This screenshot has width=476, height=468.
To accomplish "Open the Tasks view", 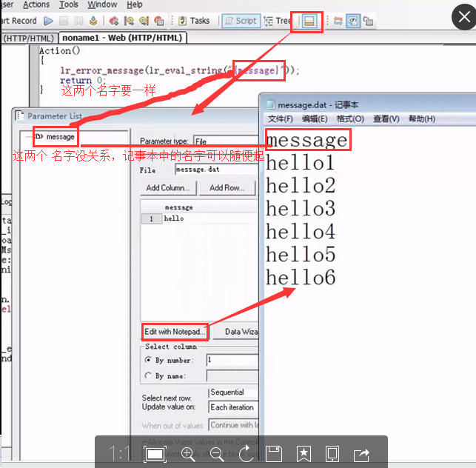I will click(194, 21).
